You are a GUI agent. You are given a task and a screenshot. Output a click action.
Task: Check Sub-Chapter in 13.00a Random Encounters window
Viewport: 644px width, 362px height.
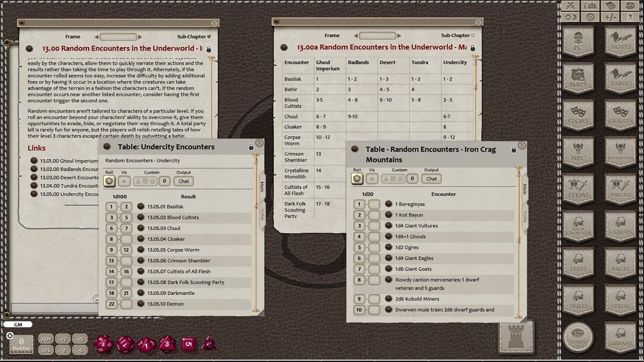473,35
